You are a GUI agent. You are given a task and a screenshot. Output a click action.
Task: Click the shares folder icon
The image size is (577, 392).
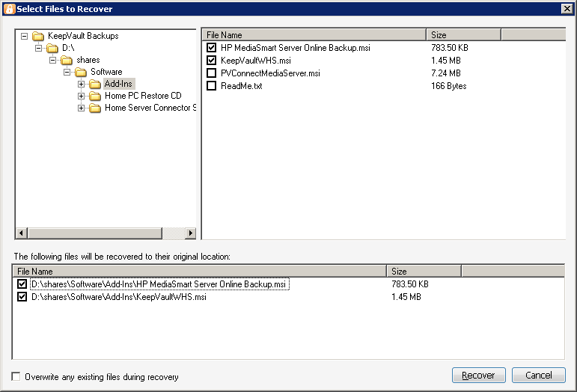pyautogui.click(x=67, y=60)
